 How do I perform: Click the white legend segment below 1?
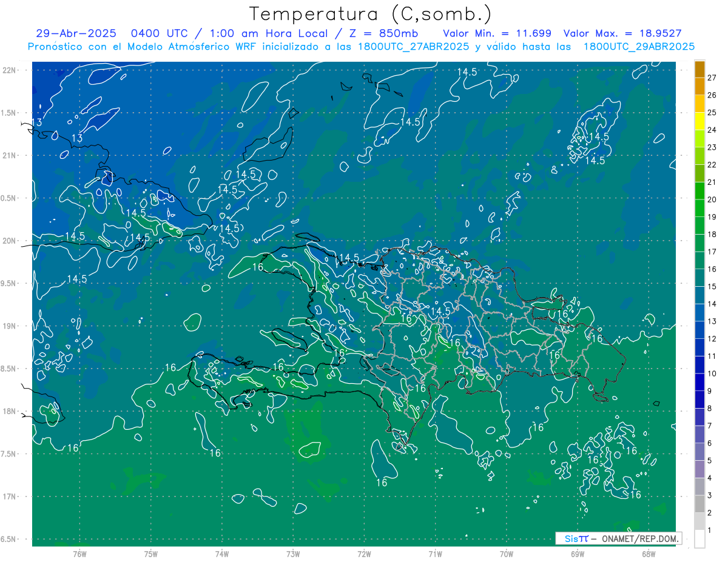(699, 539)
